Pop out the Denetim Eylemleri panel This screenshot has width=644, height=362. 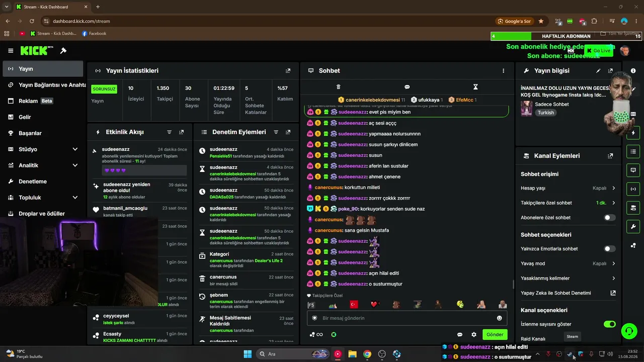pyautogui.click(x=288, y=132)
